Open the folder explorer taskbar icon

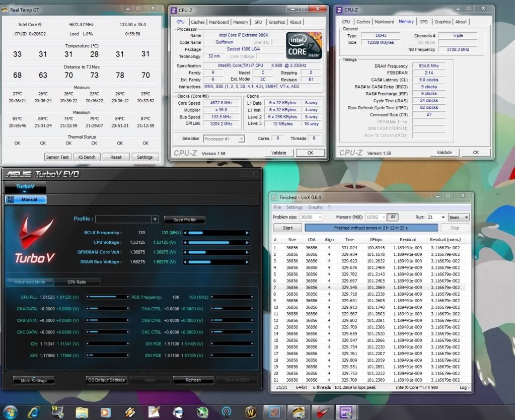[82, 412]
